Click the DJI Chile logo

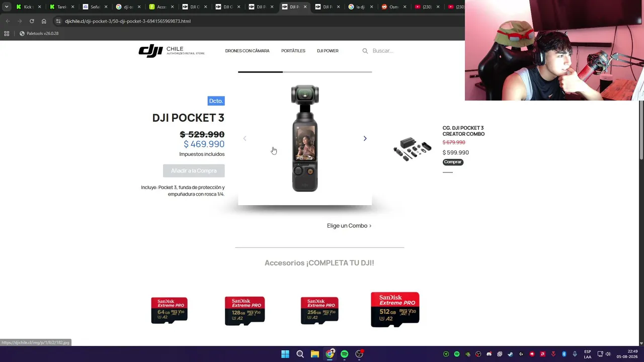172,51
